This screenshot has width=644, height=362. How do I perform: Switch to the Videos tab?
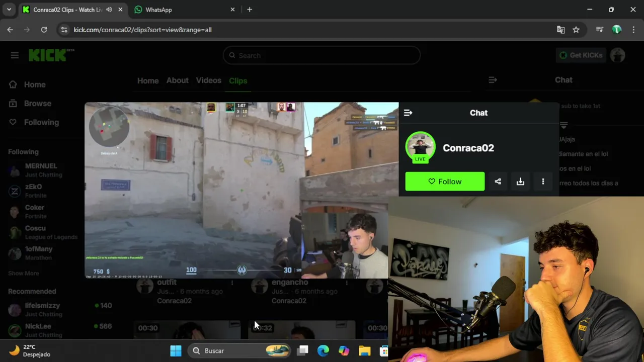point(208,80)
